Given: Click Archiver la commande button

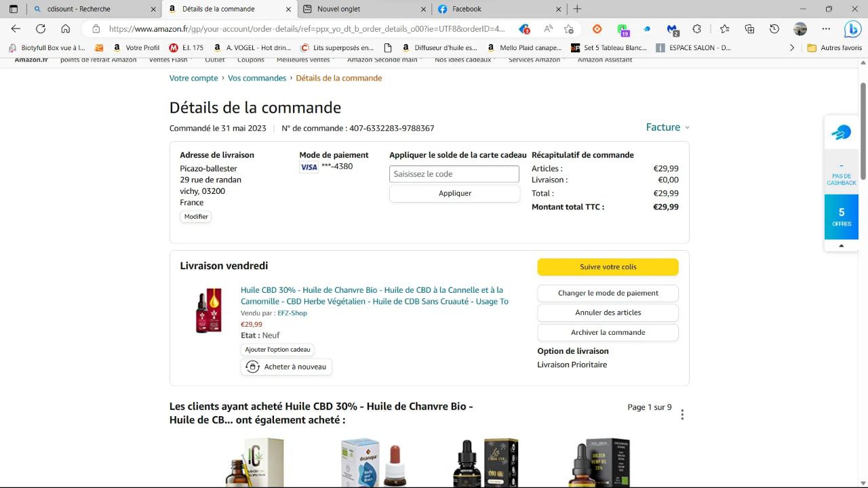Looking at the screenshot, I should pos(608,333).
